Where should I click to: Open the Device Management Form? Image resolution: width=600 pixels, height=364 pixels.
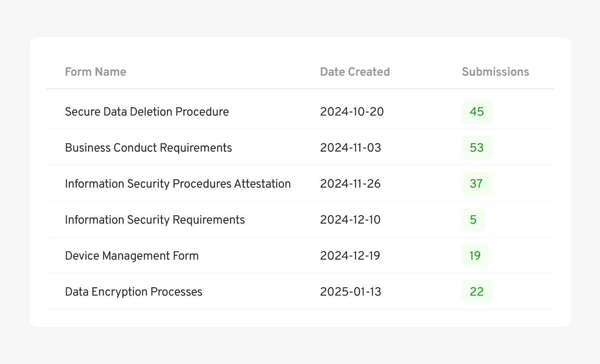pos(132,256)
